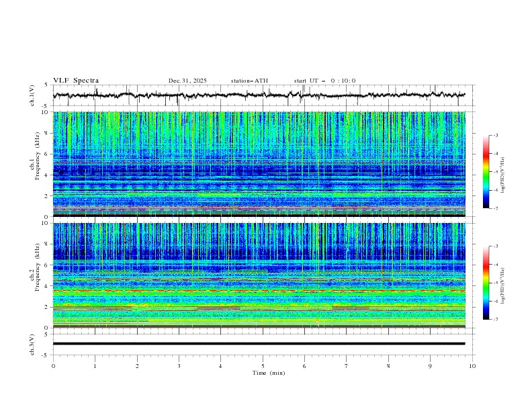
Task: Click the "Time (min)" axis label
Action: tap(269, 373)
